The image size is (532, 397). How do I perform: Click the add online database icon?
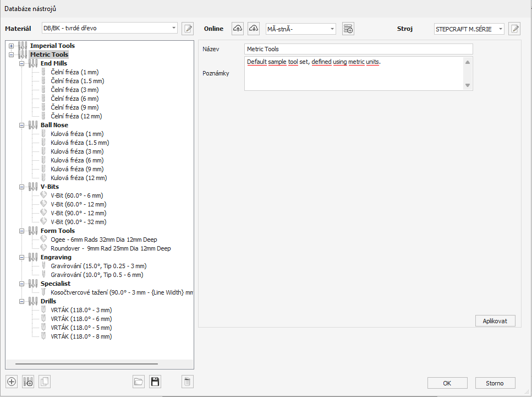pos(348,29)
